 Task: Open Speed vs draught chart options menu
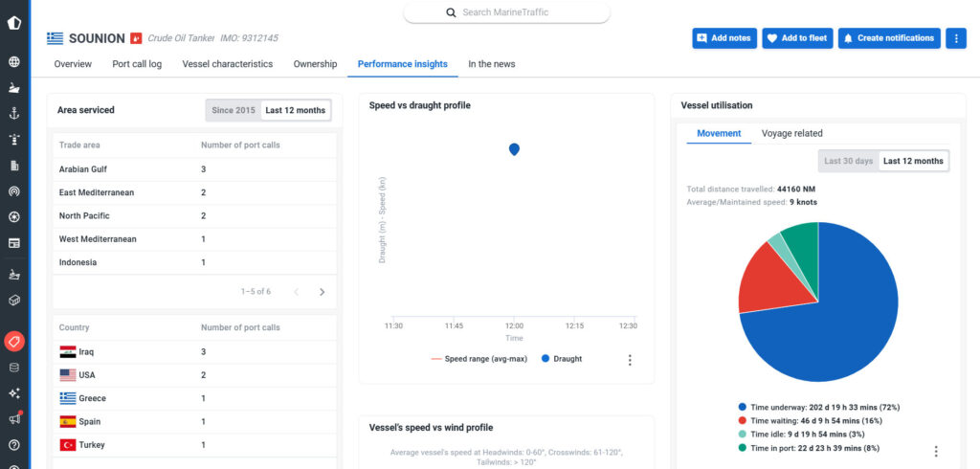tap(630, 360)
